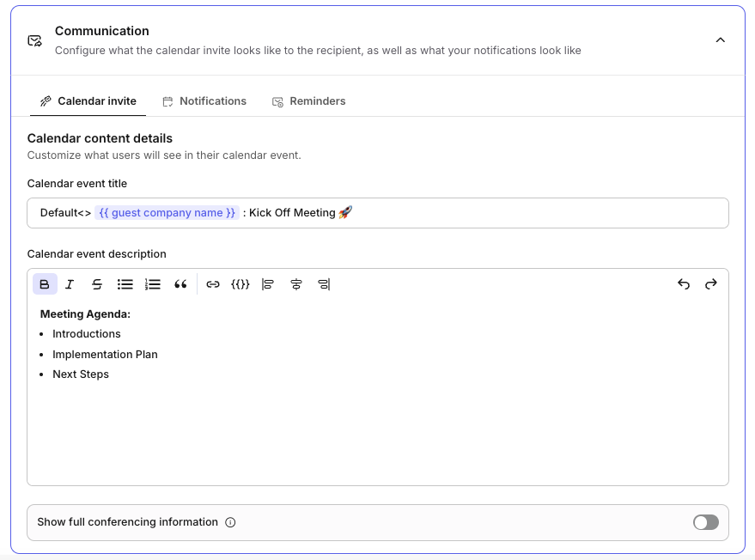Open the Calendar invite tab

(x=88, y=101)
